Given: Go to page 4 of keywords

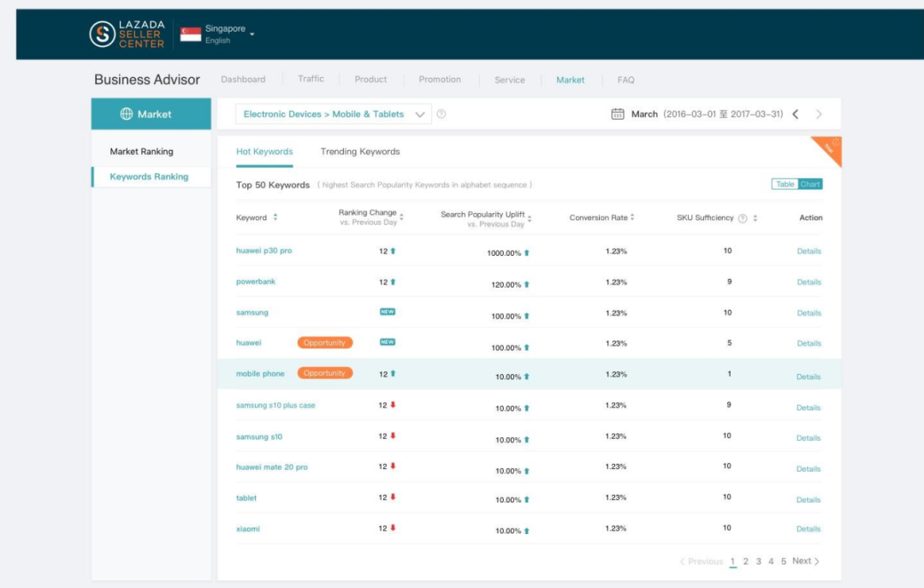Looking at the screenshot, I should click(771, 561).
